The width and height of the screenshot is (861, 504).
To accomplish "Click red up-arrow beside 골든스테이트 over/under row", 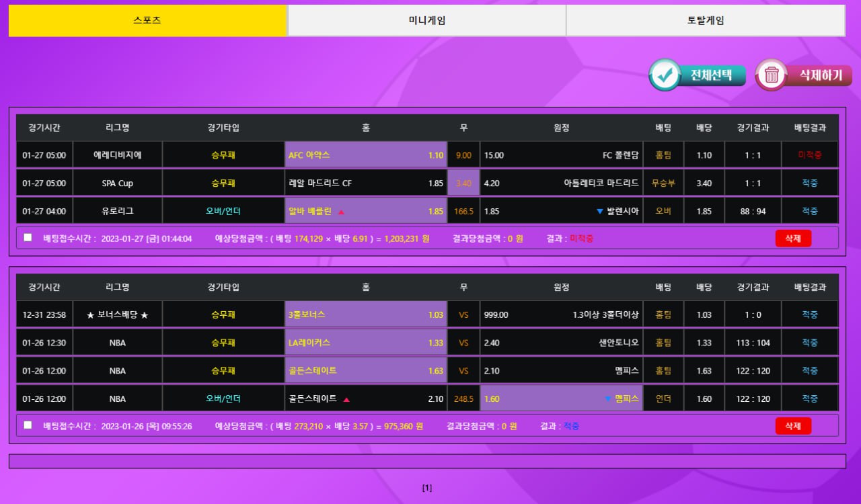I will pos(346,399).
